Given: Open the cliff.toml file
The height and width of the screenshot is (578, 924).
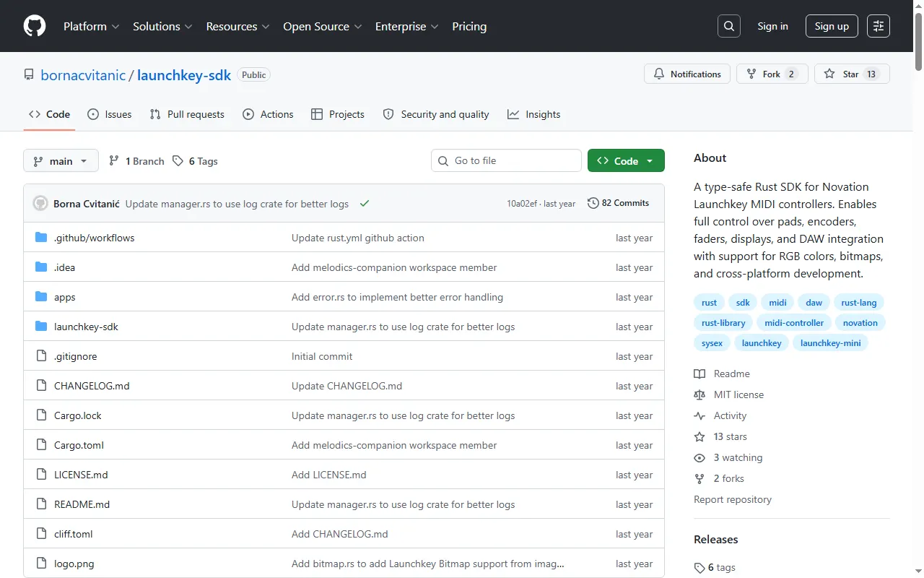Looking at the screenshot, I should [73, 534].
